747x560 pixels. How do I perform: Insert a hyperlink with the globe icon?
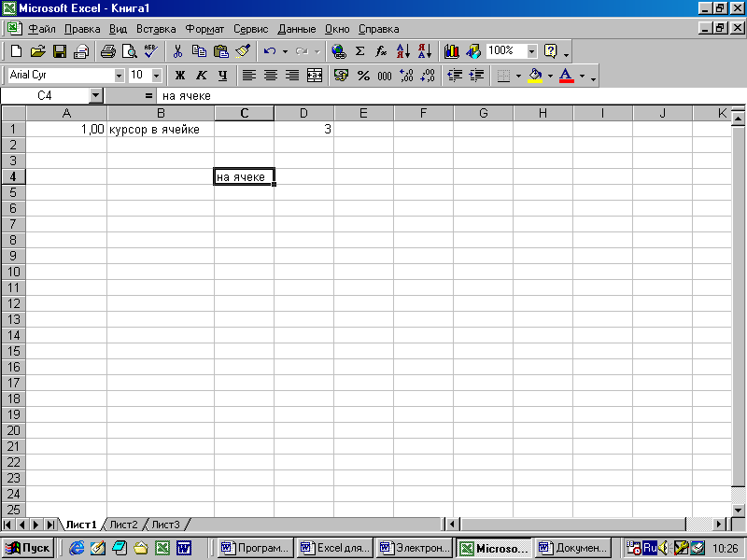tap(339, 51)
